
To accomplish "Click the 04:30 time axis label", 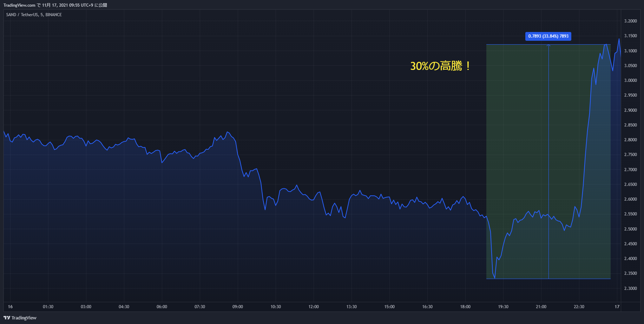I will click(124, 307).
